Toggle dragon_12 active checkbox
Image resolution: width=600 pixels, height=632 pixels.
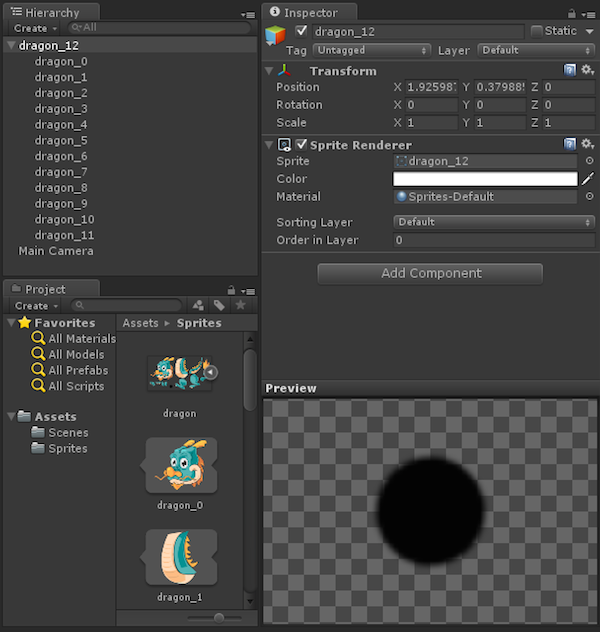coord(301,31)
